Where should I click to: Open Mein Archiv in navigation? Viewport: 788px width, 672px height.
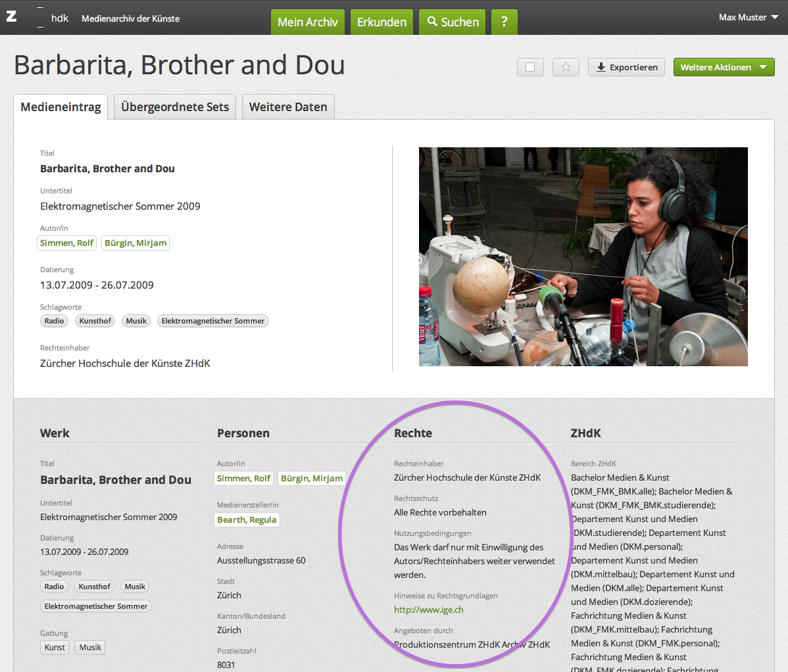click(x=307, y=22)
